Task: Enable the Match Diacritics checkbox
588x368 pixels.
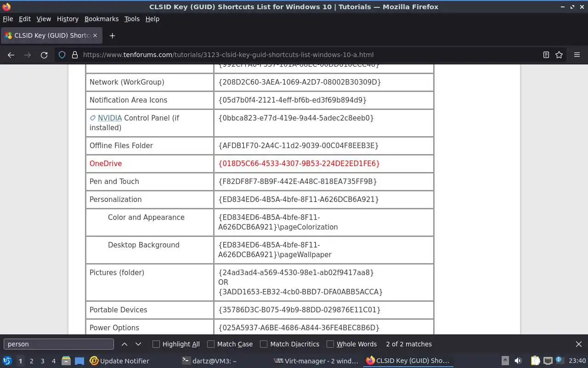Action: click(x=264, y=344)
